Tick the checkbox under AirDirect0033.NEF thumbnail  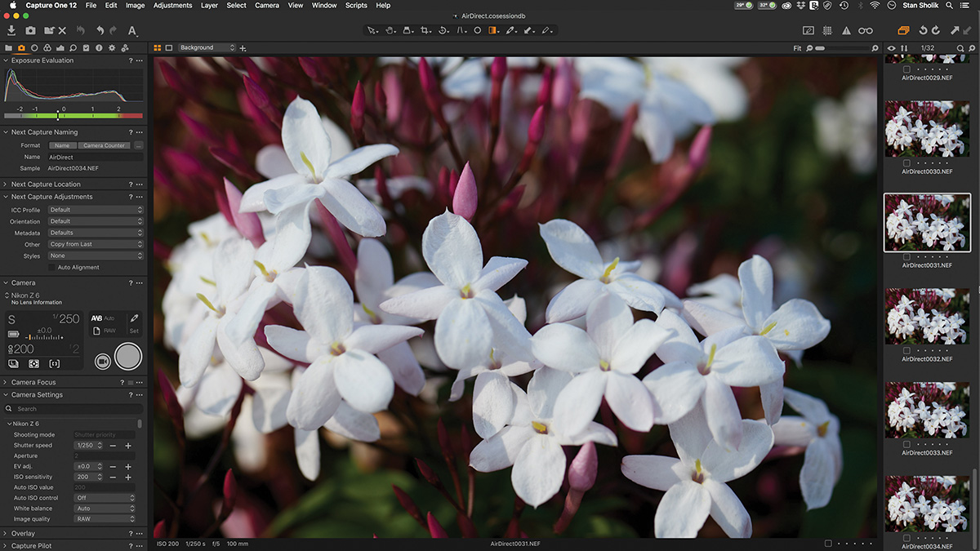[x=906, y=444]
